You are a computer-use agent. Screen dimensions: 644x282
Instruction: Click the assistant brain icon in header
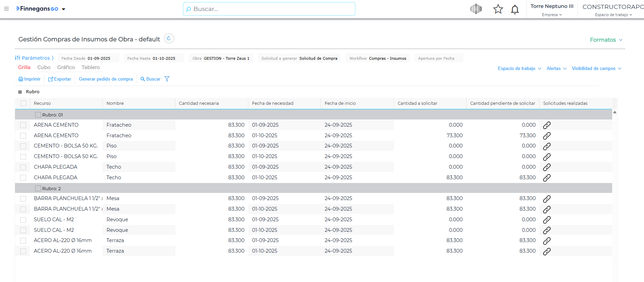click(x=476, y=9)
